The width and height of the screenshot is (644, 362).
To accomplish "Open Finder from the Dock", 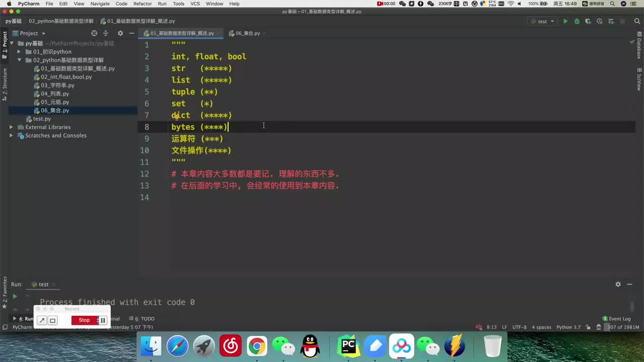I will point(151,346).
